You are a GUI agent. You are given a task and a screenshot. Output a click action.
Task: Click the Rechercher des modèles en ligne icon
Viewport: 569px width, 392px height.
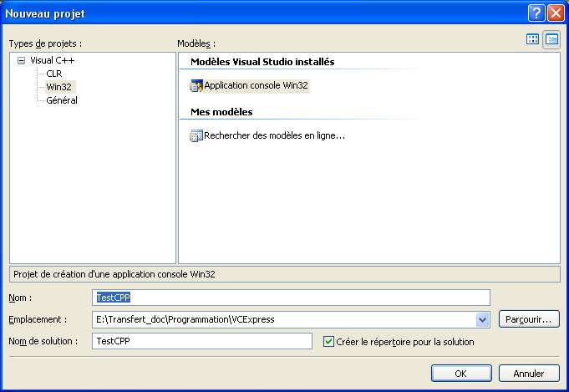click(x=196, y=135)
